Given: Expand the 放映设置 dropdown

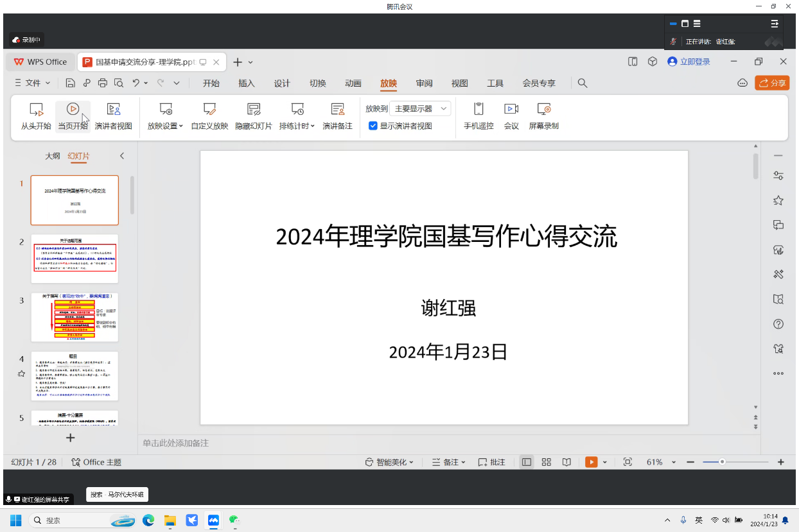Looking at the screenshot, I should [x=165, y=126].
